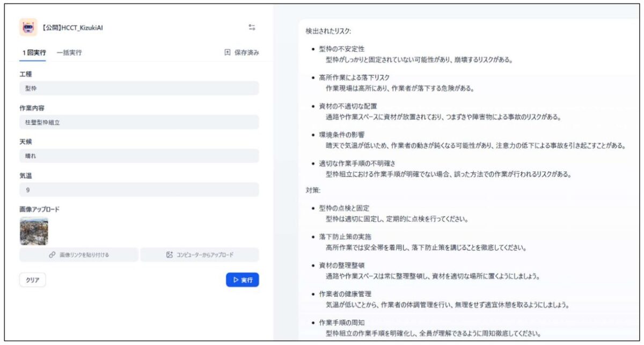Click the link icon for 画像リンクを貼り付ける
This screenshot has height=345, width=644.
(x=53, y=255)
